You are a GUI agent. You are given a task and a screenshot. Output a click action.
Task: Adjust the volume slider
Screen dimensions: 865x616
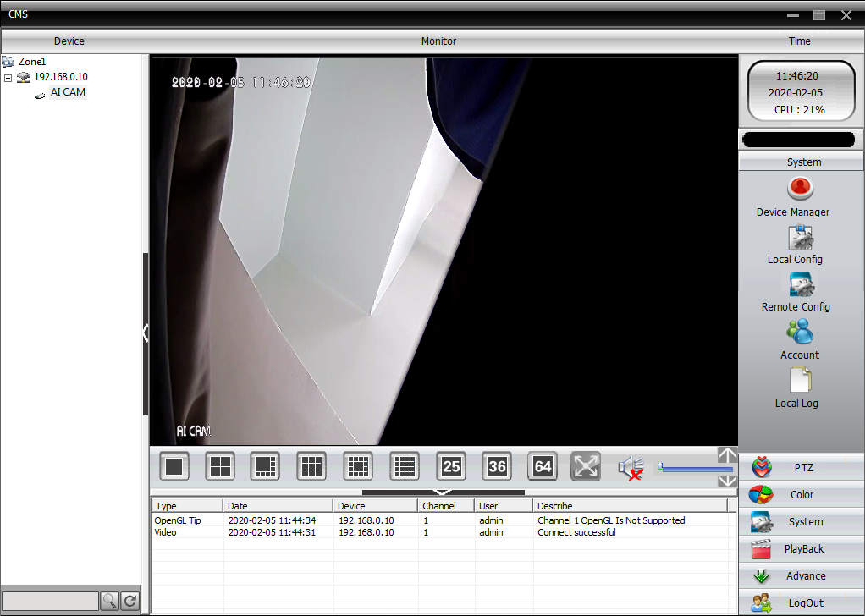[695, 469]
